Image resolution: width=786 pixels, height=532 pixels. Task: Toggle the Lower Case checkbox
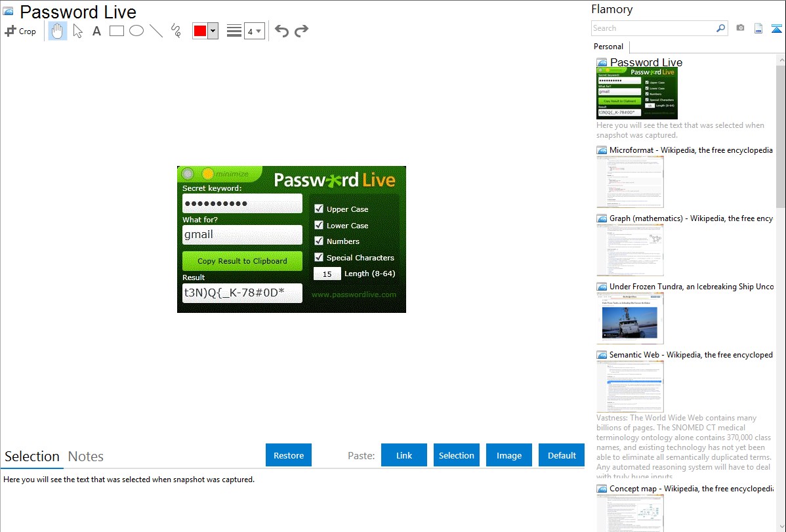click(x=319, y=225)
